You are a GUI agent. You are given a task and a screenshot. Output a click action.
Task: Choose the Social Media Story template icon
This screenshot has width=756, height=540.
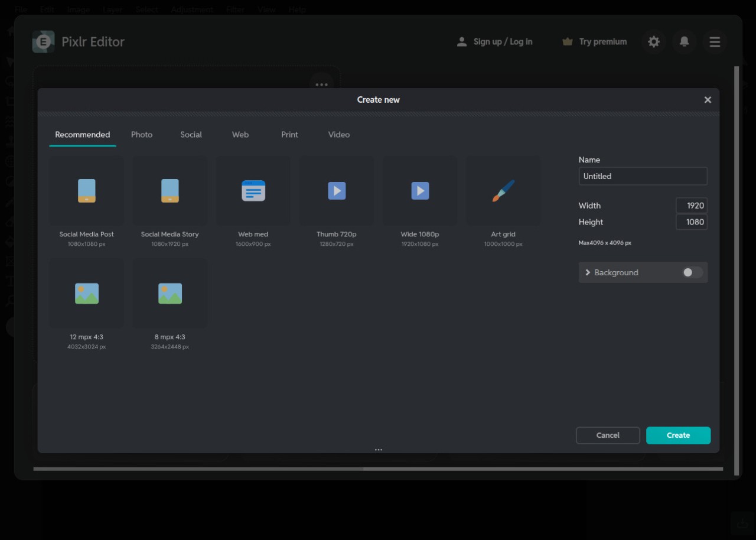[x=170, y=191]
